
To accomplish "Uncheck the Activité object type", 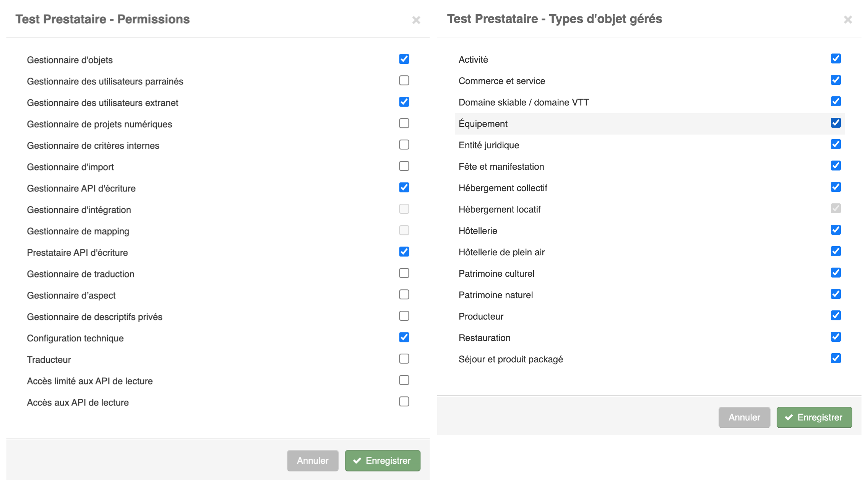I will click(836, 58).
